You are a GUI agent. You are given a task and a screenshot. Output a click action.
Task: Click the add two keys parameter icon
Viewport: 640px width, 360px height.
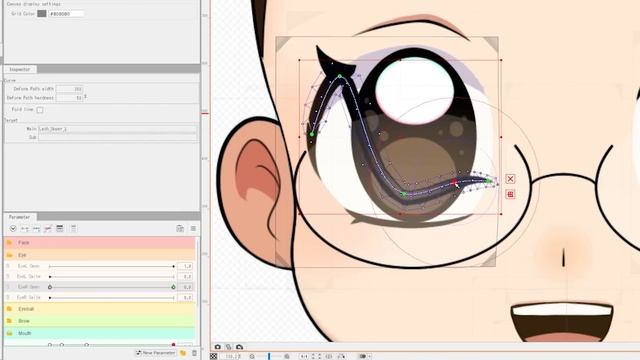pos(25,229)
